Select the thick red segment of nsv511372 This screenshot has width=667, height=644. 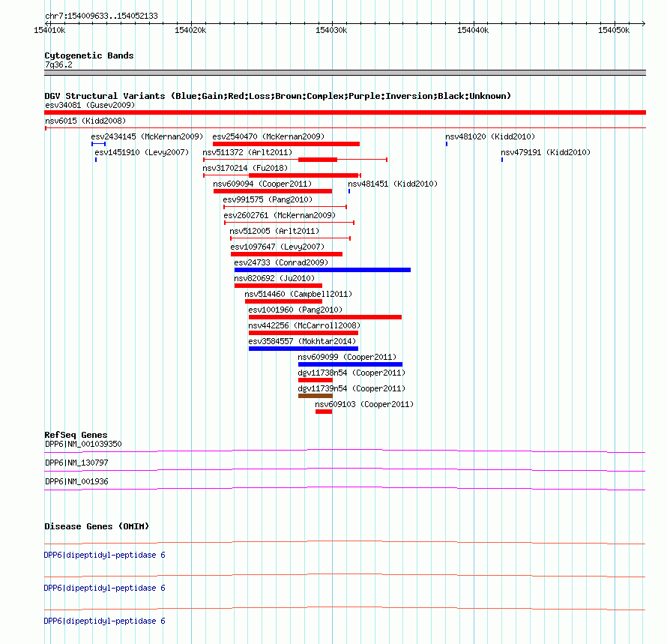point(318,160)
